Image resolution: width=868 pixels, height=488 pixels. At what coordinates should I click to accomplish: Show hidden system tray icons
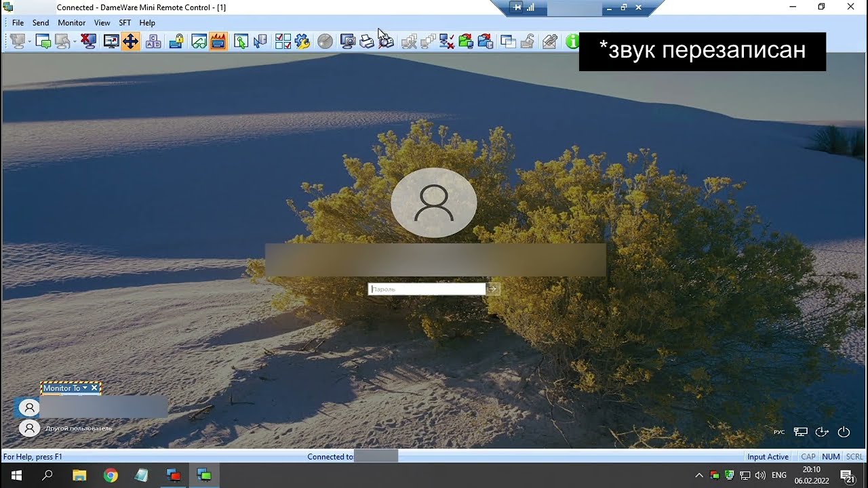(699, 475)
